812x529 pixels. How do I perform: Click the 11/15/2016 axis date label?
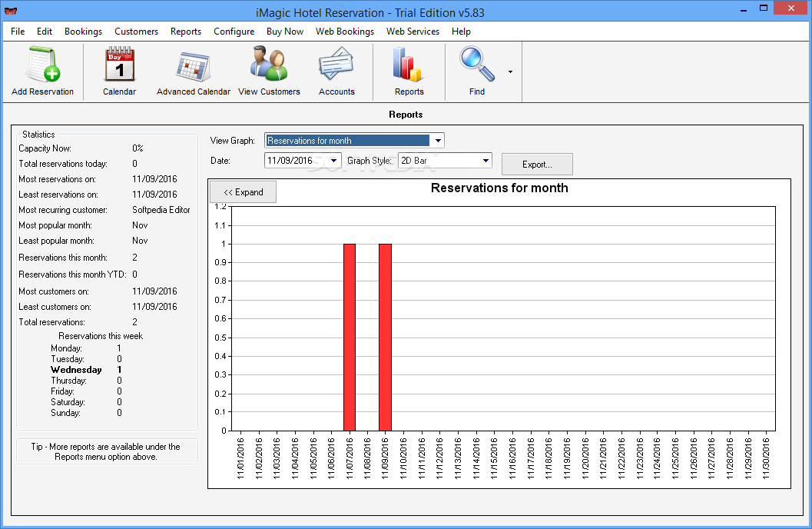[x=494, y=458]
